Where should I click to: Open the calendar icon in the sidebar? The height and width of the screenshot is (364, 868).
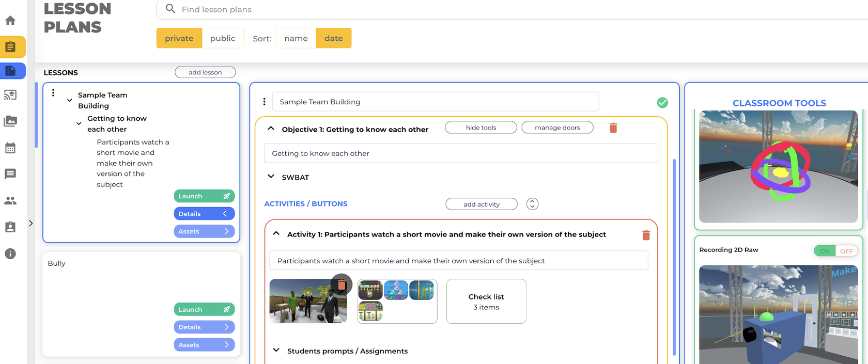[10, 148]
